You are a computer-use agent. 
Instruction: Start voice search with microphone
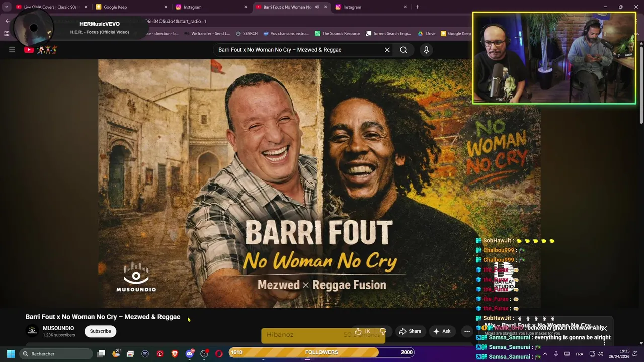pos(426,50)
